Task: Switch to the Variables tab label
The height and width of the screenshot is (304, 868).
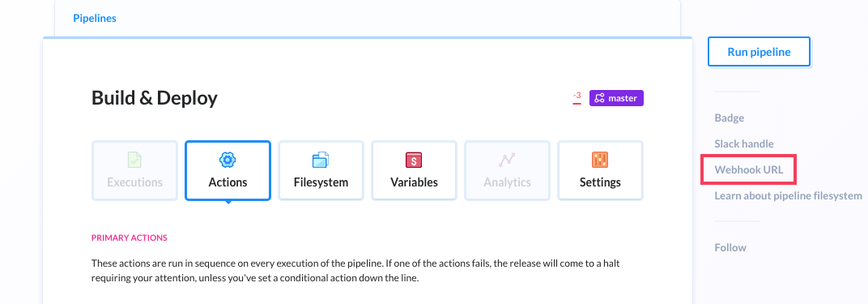Action: 414,182
